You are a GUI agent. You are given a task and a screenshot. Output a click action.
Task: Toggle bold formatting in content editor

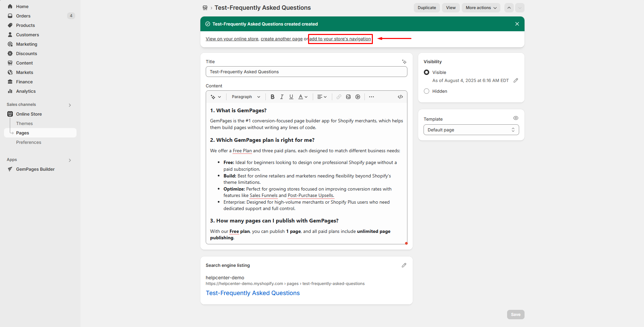(x=273, y=97)
